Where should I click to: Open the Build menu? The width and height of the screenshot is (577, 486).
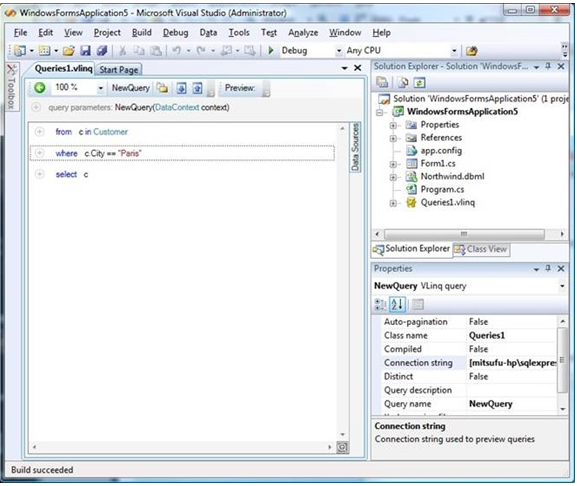coord(142,33)
